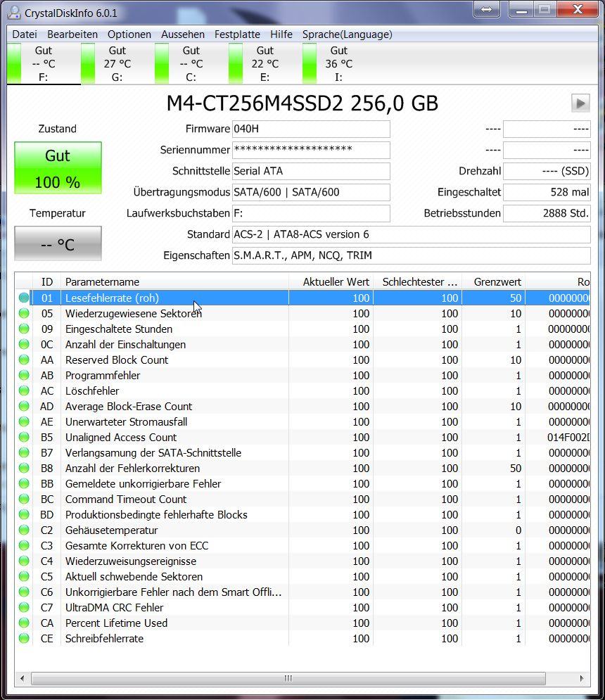Click the Eigenschaften S.M.A.R.T. field

tap(412, 255)
